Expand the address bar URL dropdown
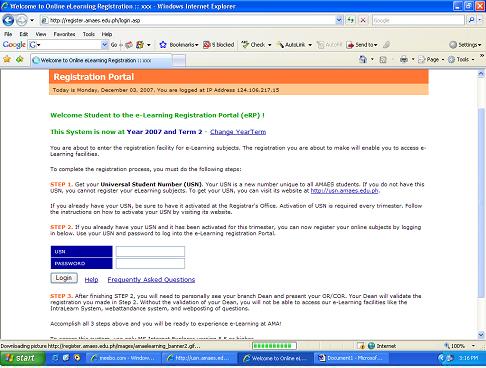The image size is (486, 368). tap(339, 20)
